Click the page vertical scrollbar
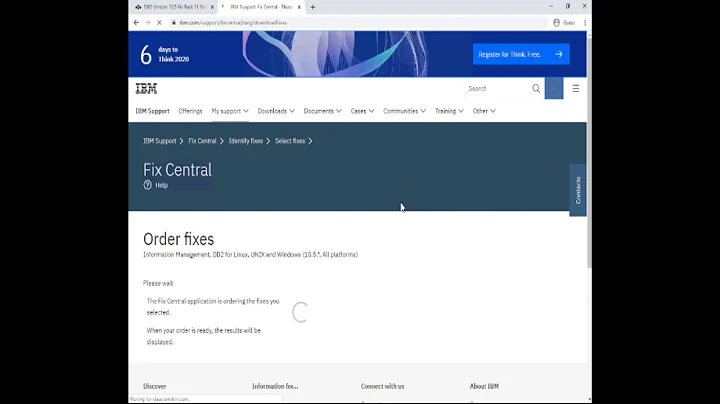720x404 pixels. pos(589,152)
